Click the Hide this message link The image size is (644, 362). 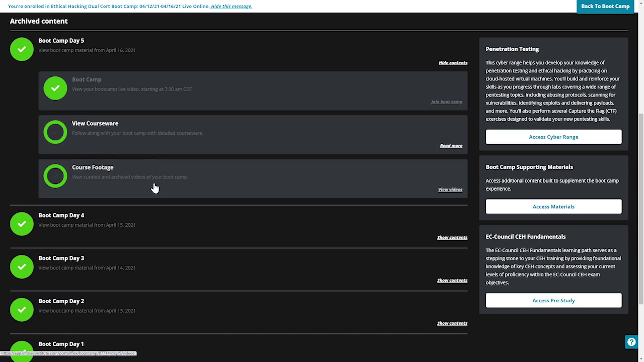click(231, 6)
